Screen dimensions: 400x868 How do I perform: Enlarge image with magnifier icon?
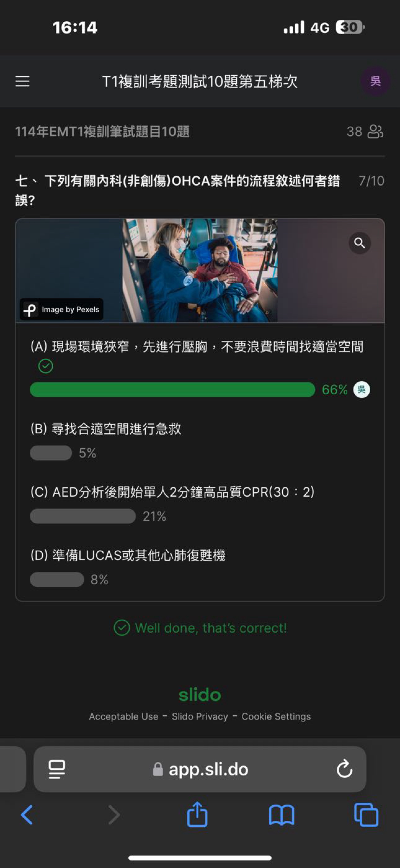coord(360,243)
